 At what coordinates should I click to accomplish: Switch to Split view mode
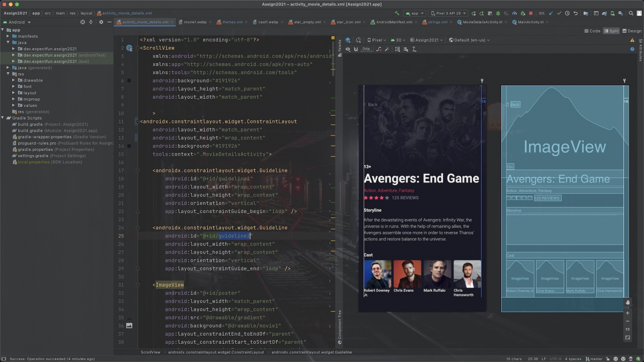[611, 31]
